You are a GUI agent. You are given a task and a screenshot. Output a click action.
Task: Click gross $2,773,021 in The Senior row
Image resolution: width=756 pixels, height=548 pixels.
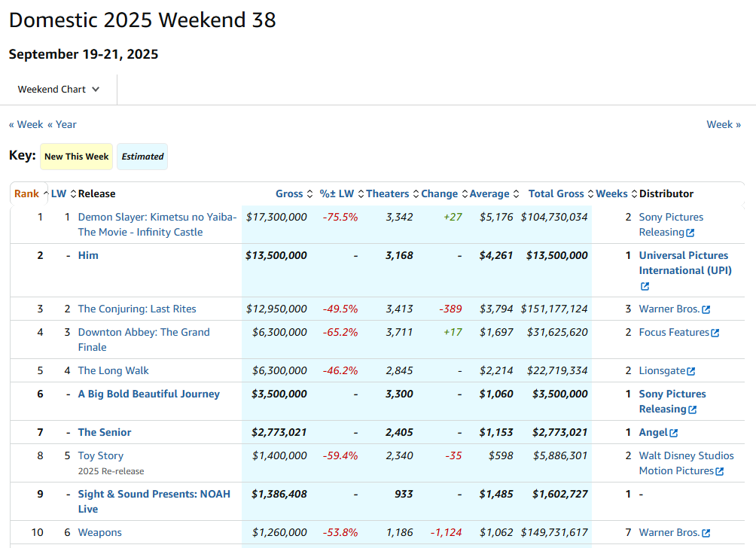click(x=279, y=432)
